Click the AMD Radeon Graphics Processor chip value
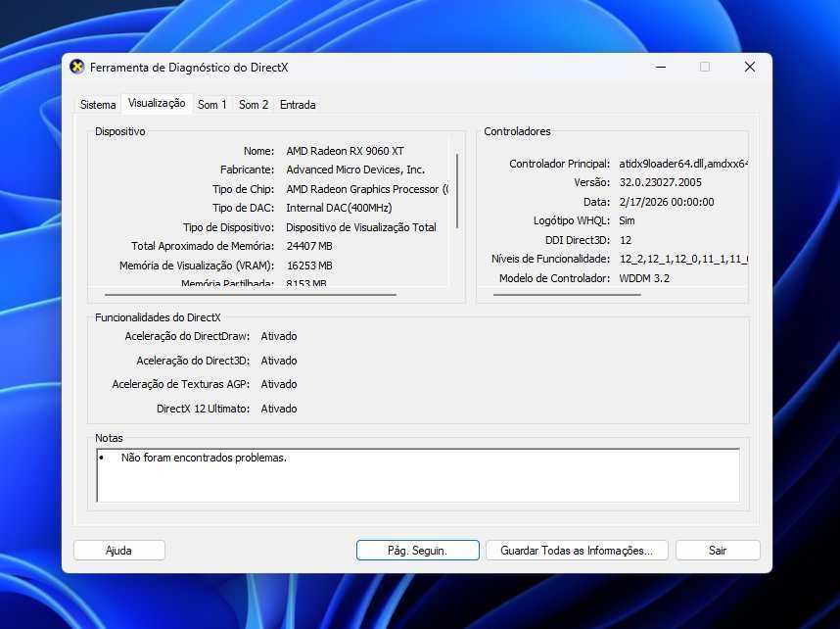This screenshot has width=840, height=629. [x=367, y=189]
